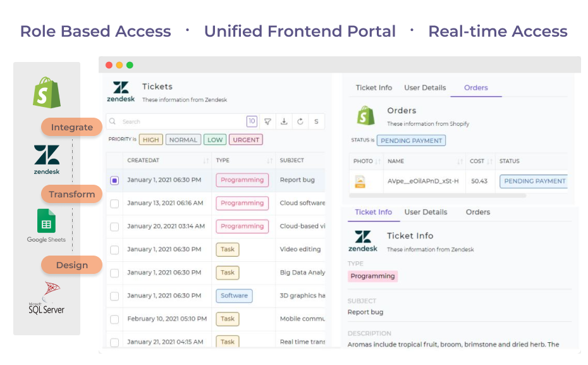588x365 pixels.
Task: Click the filter funnel icon in toolbar
Action: pyautogui.click(x=267, y=121)
